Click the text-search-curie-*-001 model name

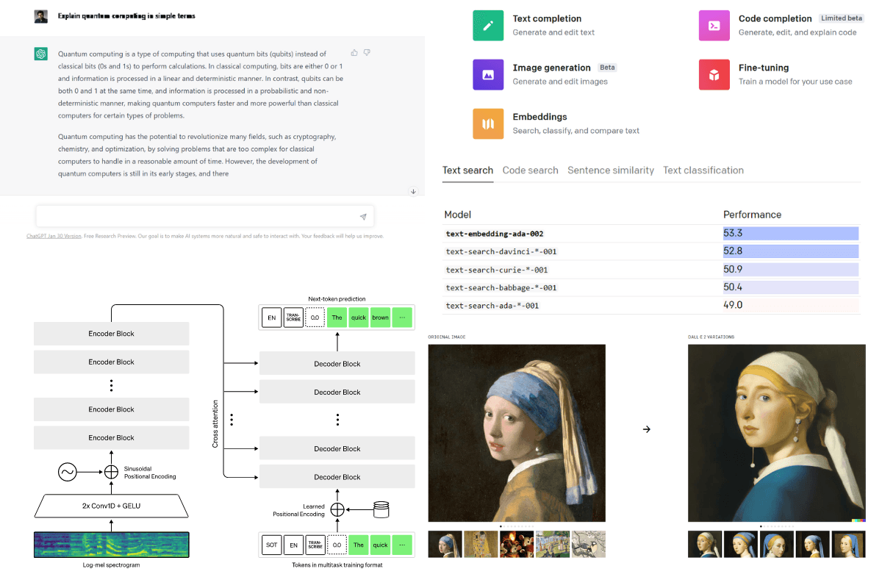(x=497, y=270)
